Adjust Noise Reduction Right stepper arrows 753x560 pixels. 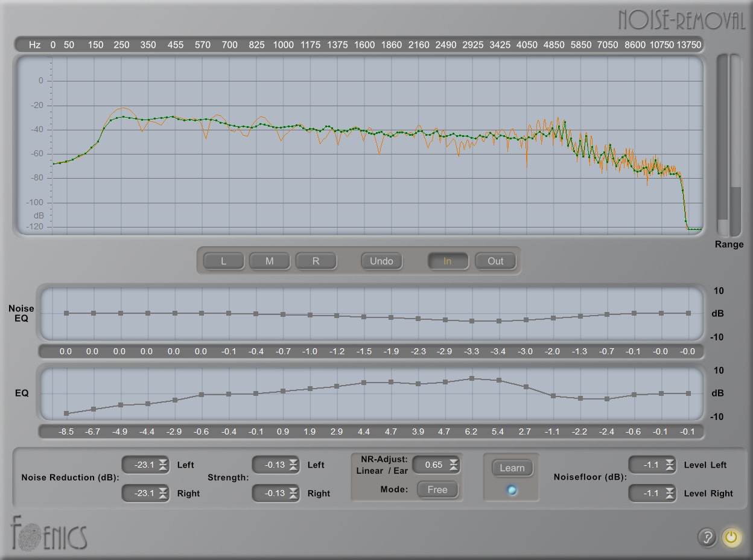coord(163,493)
